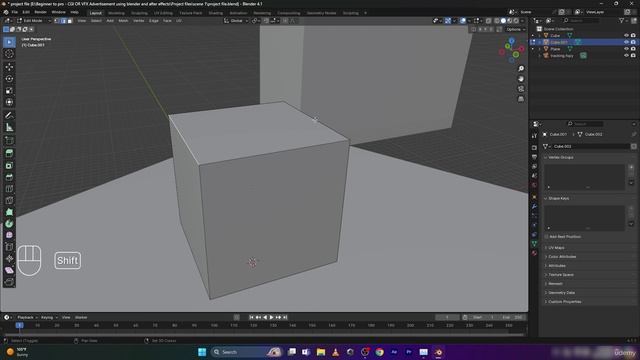This screenshot has height=360, width=640.
Task: Collapse the Shape Keys panel
Action: (558, 198)
